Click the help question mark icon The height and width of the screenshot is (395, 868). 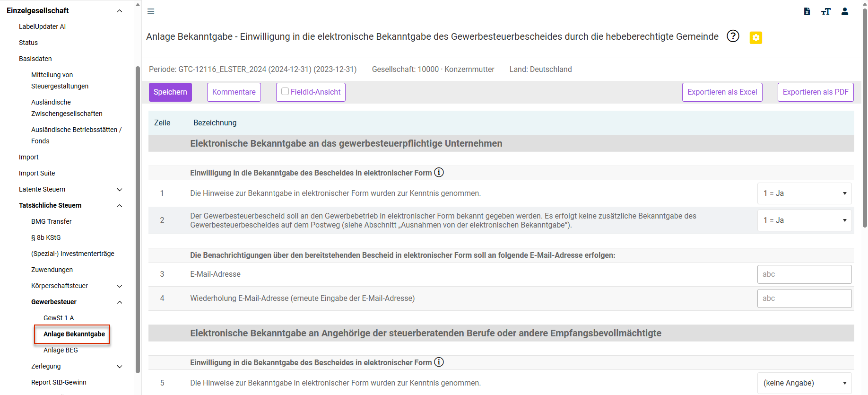[733, 36]
